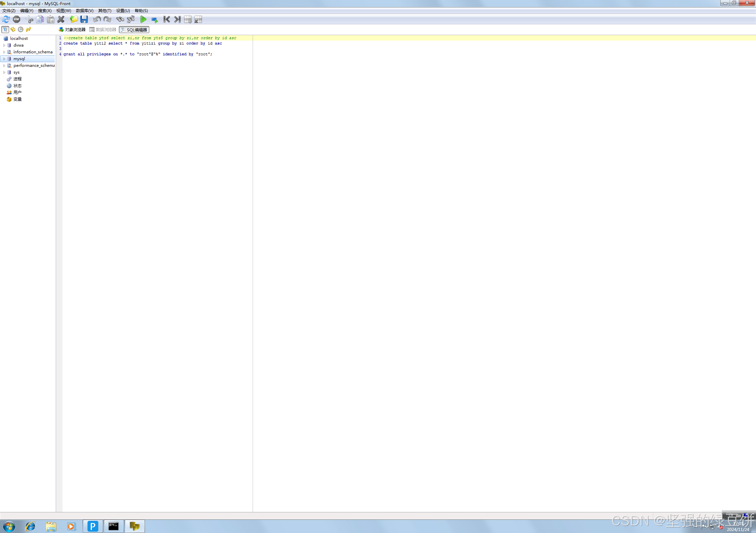Click line 3 in the SQL editor
Screen dimensions: 756x533
(135, 49)
